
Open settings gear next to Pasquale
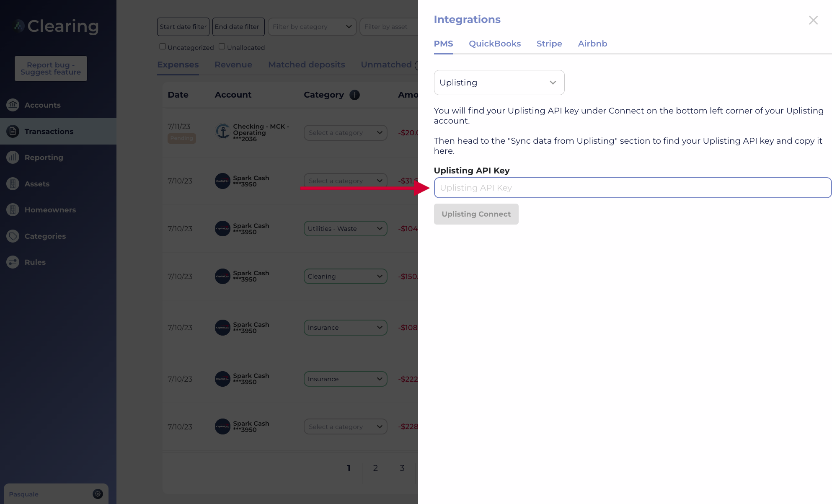(x=98, y=494)
